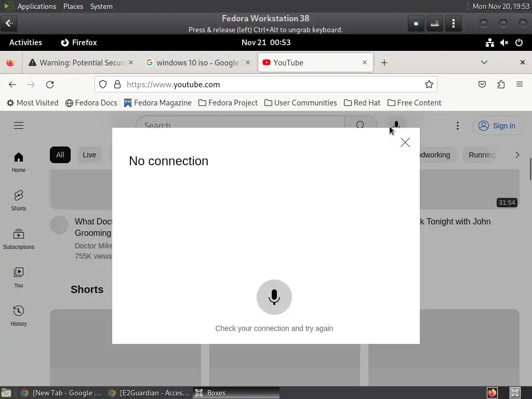
Task: Click the Sign in button
Action: [x=497, y=126]
